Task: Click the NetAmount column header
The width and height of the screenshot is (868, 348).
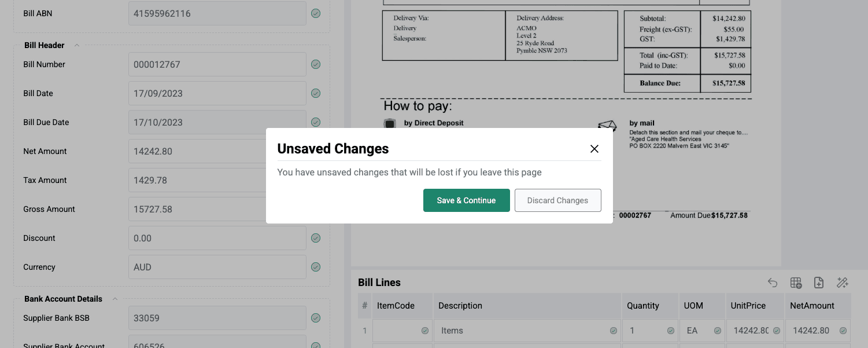Action: 818,306
